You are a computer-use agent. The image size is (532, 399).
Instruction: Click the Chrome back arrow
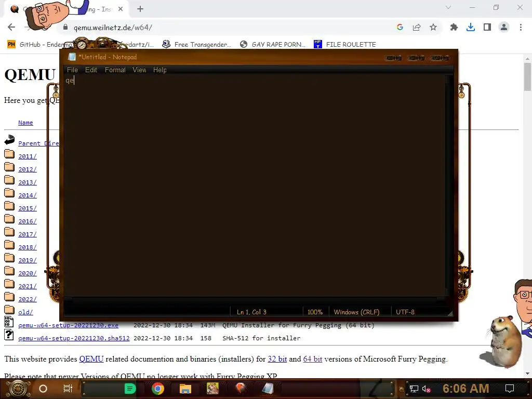[11, 28]
